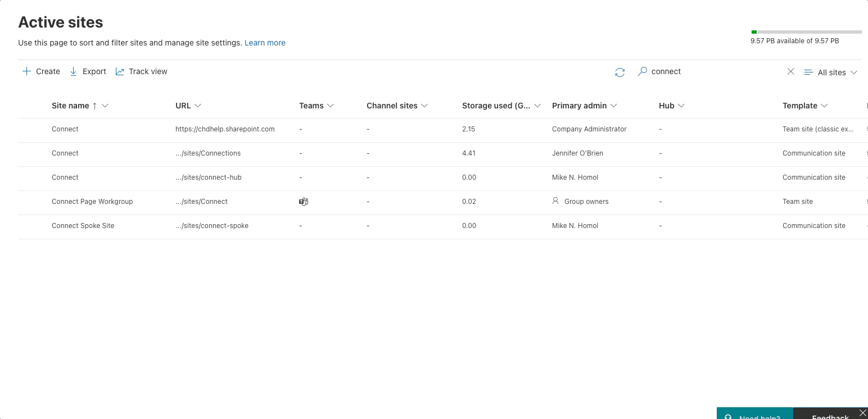Click the Group owners person icon
Viewport: 868px width, 419px height.
555,201
